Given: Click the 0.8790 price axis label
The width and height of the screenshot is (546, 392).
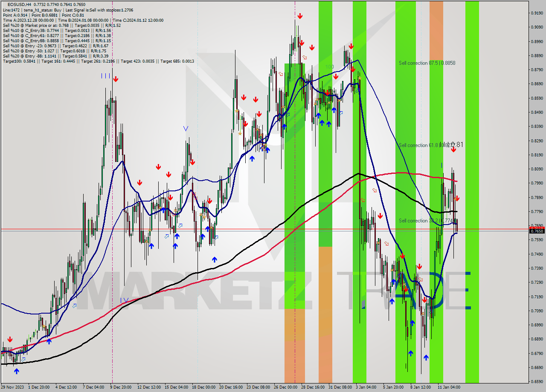Looking at the screenshot, I should (537, 69).
